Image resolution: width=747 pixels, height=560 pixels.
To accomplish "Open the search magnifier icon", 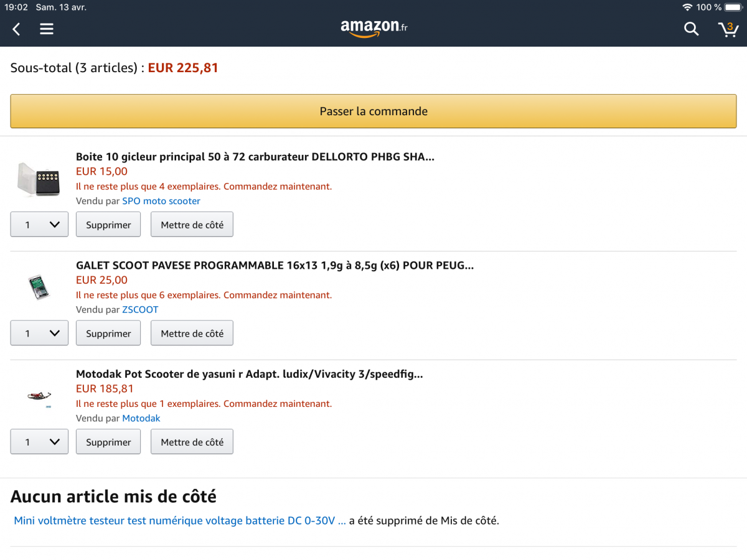I will tap(691, 29).
